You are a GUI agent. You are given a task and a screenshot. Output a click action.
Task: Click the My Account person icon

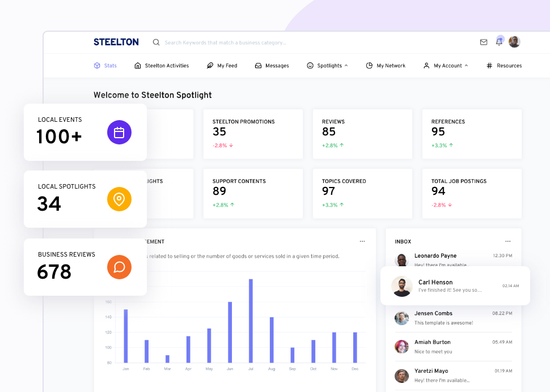click(426, 66)
